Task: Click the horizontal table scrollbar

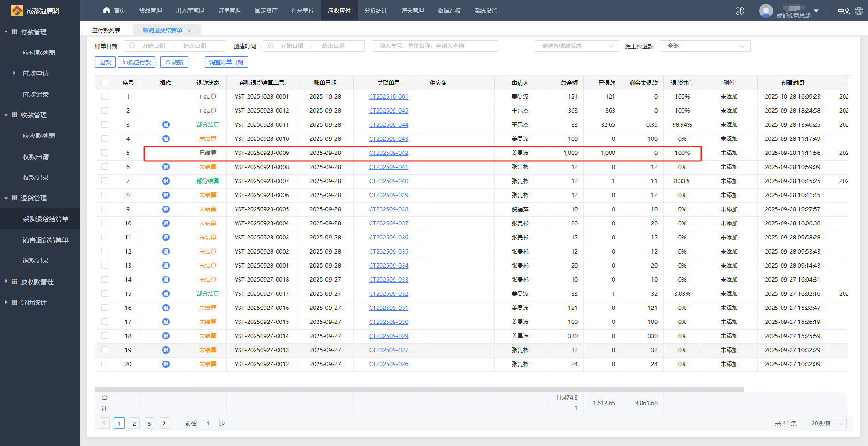Action: coord(419,390)
